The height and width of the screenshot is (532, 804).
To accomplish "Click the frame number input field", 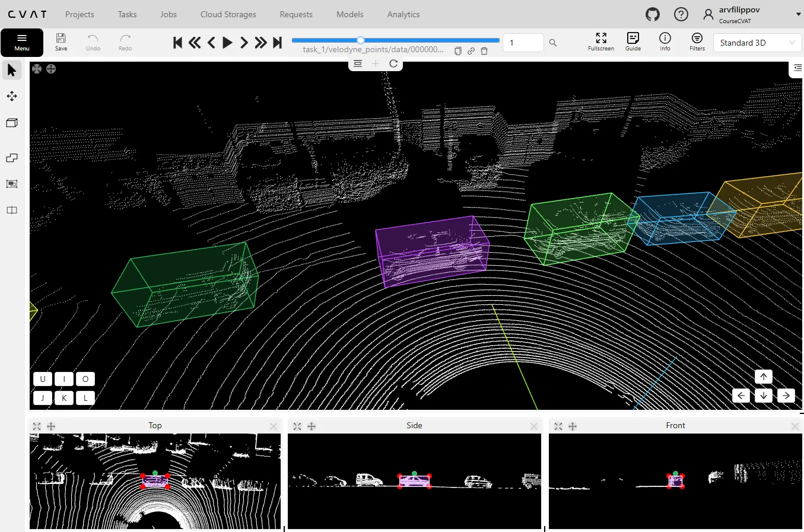I will click(523, 43).
